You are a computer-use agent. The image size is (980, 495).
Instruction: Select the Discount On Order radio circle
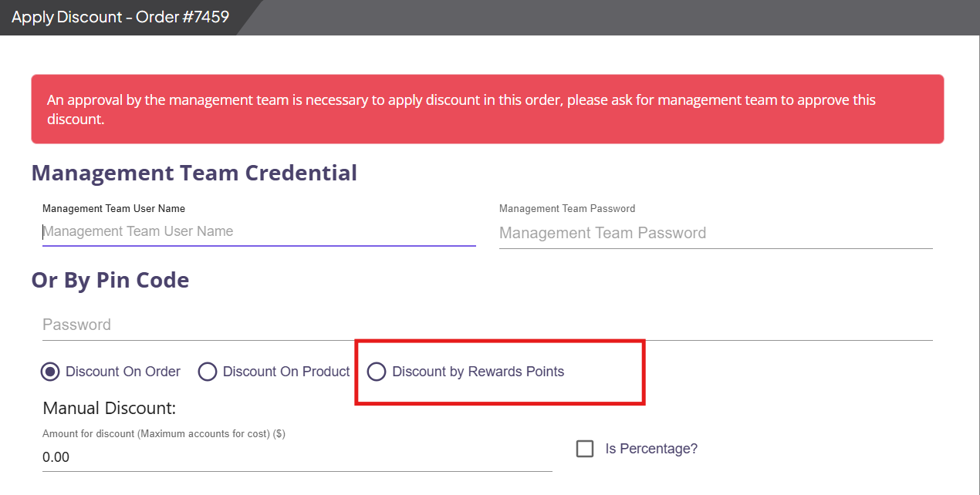point(50,372)
